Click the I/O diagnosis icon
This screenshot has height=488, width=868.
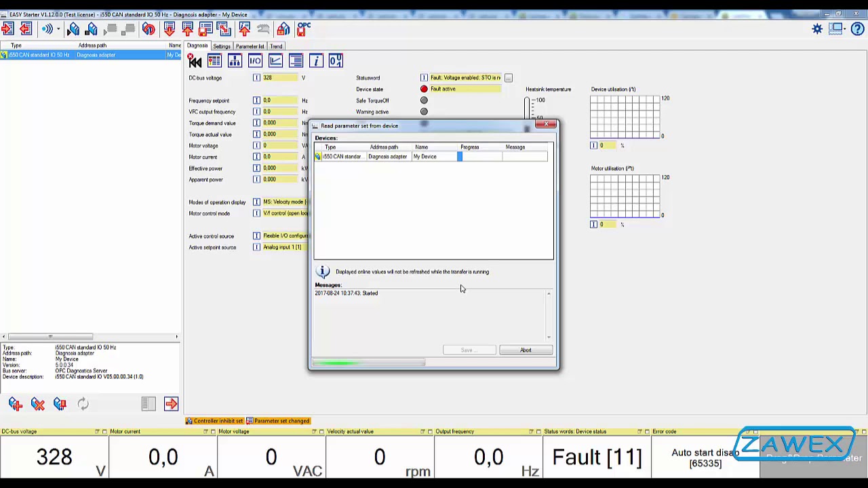tap(255, 62)
